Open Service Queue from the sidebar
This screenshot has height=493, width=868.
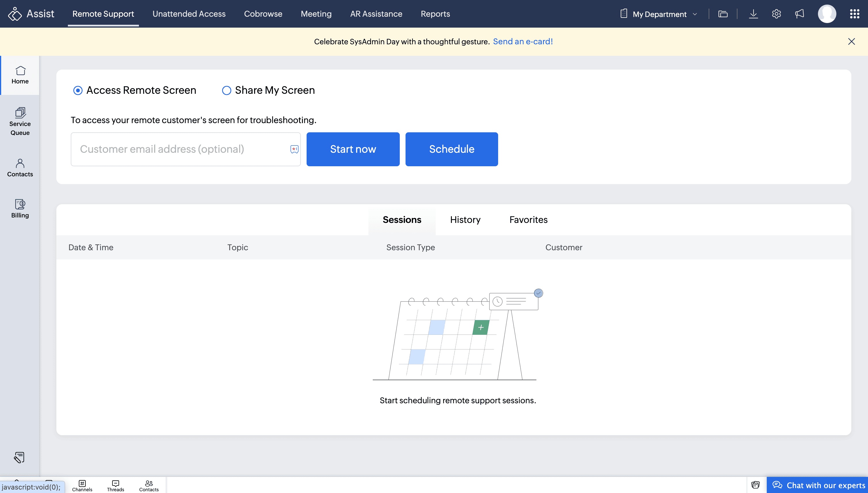(20, 121)
